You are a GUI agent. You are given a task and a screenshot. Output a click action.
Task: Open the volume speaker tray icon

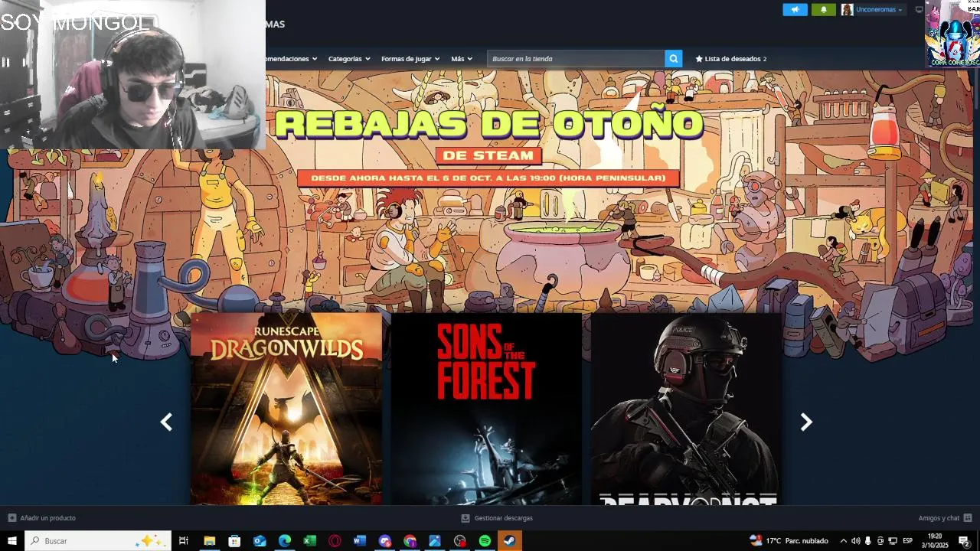pos(856,541)
